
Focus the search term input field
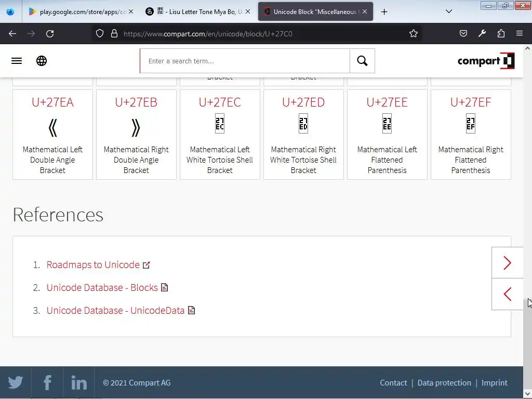(245, 61)
